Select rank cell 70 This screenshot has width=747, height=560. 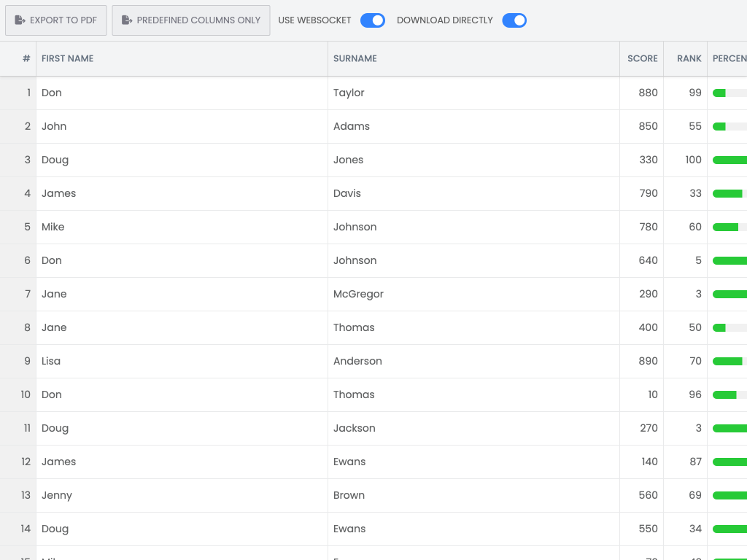[x=685, y=362]
